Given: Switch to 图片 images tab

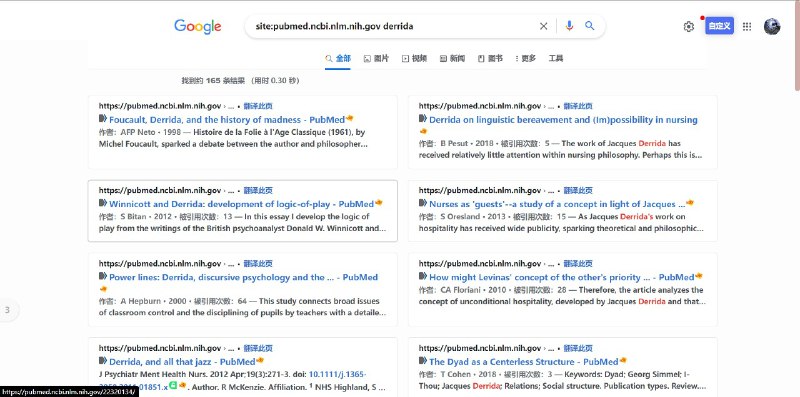Looking at the screenshot, I should pos(376,58).
